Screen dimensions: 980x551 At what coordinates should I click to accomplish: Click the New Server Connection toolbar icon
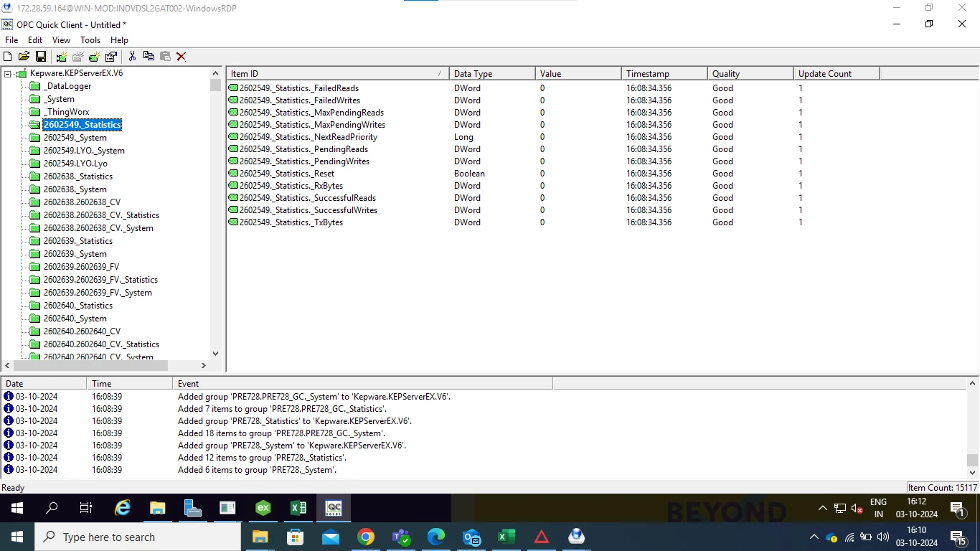(x=62, y=57)
